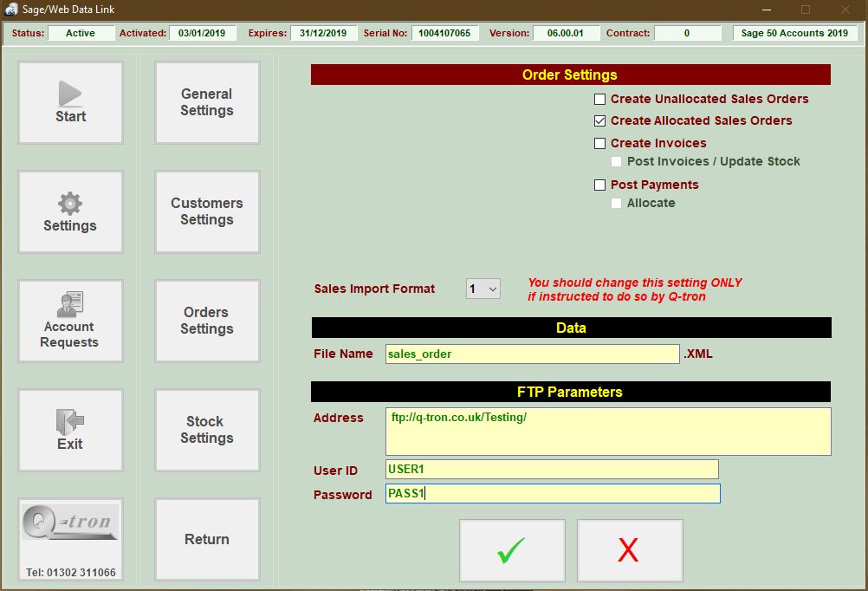The width and height of the screenshot is (868, 591).
Task: Click the 'Sage 50 Accounts 2019' field
Action: (x=794, y=33)
